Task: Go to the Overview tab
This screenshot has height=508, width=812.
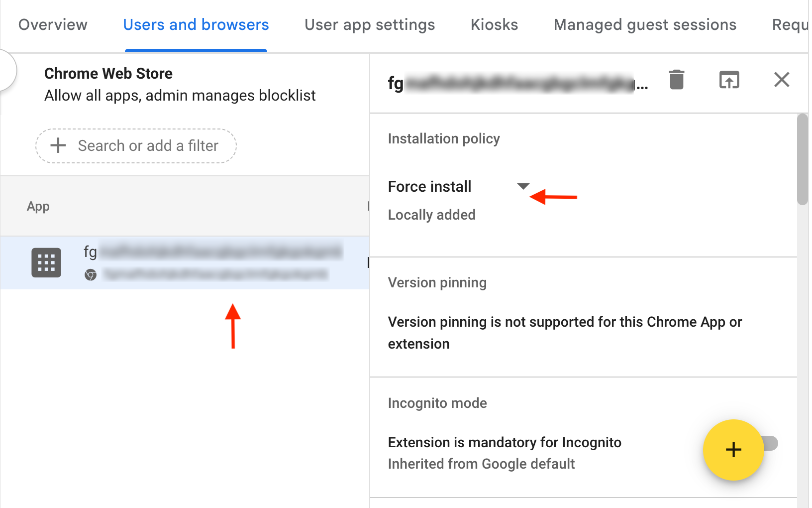Action: (52, 24)
